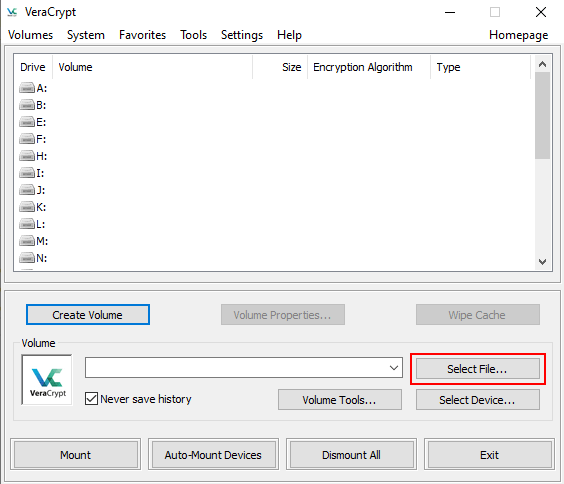Click Auto-Mount Devices button
The image size is (564, 484).
click(213, 455)
